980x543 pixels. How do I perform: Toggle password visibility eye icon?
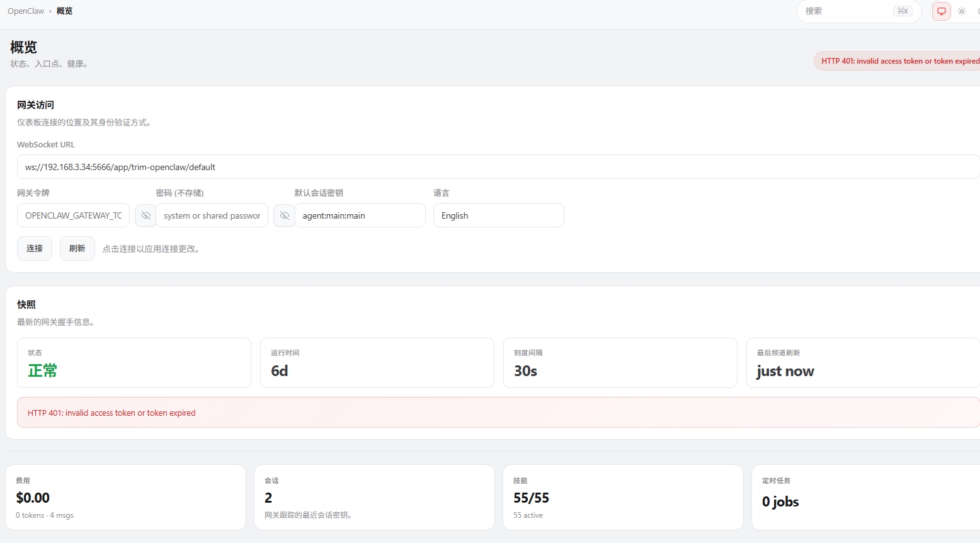284,215
